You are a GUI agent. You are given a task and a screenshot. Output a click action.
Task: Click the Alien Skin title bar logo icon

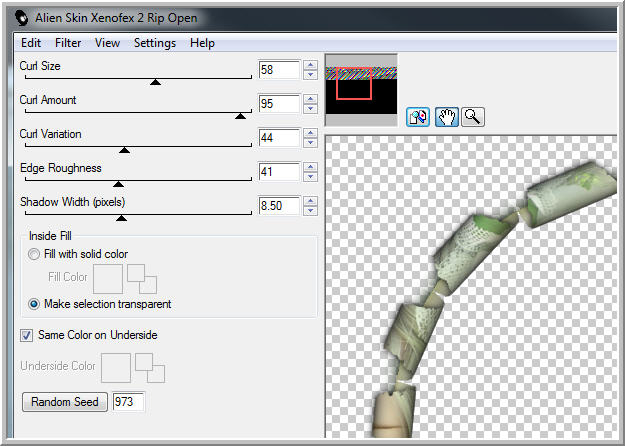tap(22, 18)
